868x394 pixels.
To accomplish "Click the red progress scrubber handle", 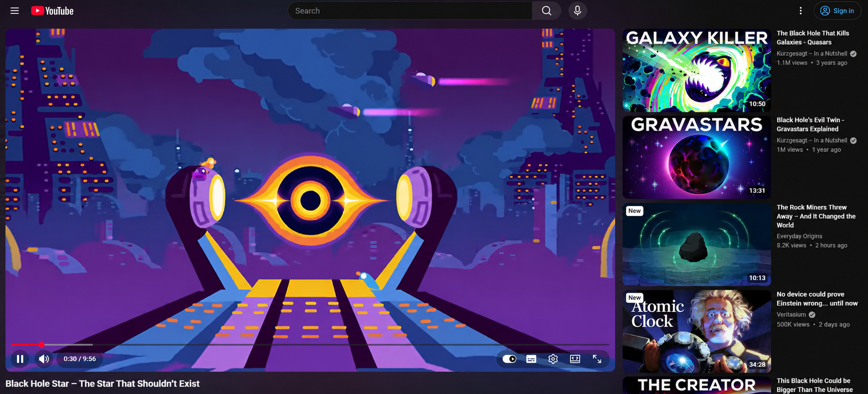I will pos(41,345).
